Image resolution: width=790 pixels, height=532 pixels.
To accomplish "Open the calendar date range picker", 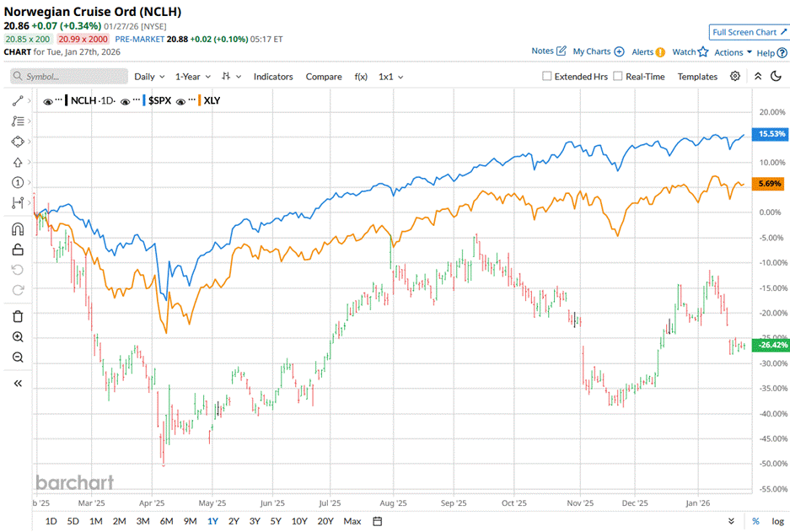I will coord(378,521).
